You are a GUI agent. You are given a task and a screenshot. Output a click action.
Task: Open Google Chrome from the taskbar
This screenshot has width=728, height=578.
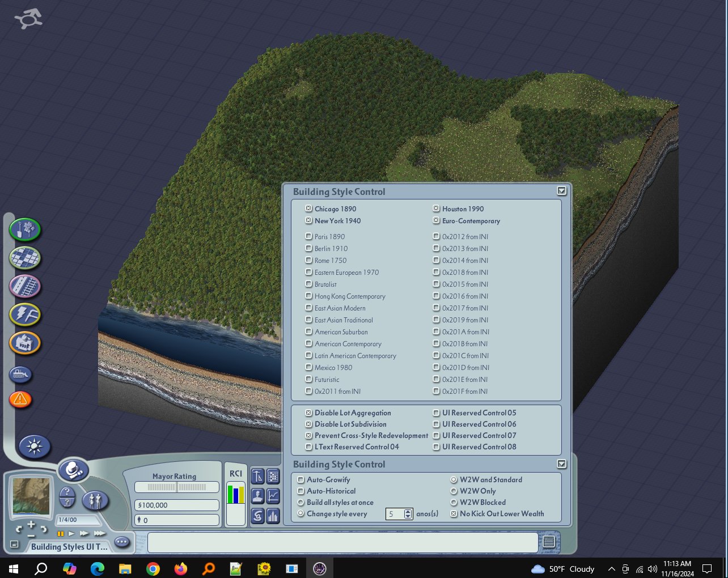(153, 568)
